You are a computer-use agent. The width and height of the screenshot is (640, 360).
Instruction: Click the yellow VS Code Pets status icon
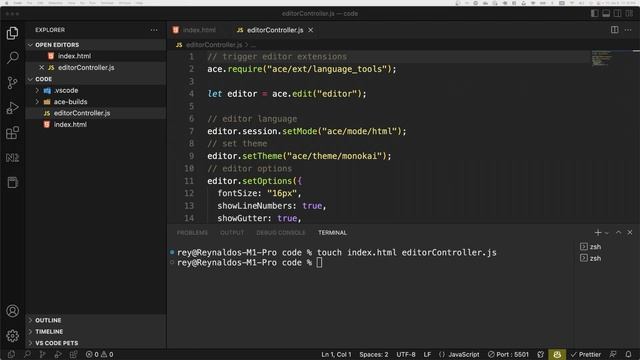pos(557,354)
